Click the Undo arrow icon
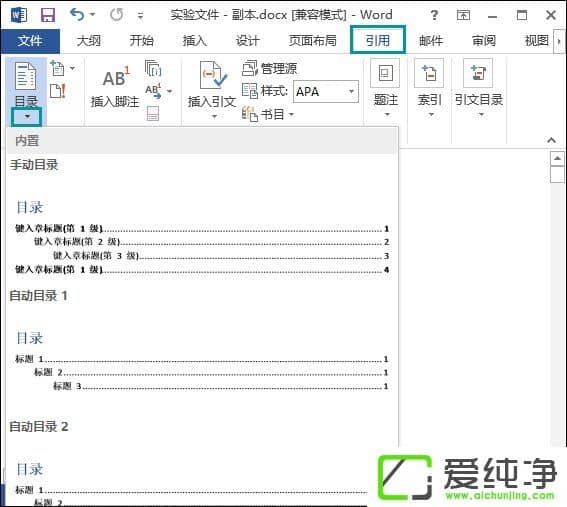Viewport: 567px width, 507px height. click(77, 15)
